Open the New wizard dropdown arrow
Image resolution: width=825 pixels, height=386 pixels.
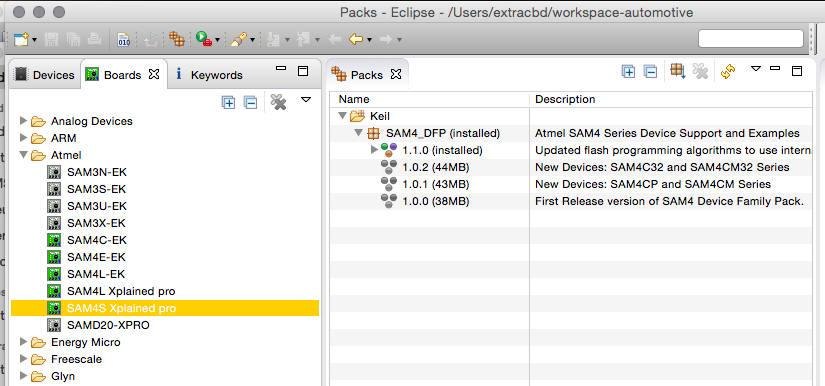(35, 39)
